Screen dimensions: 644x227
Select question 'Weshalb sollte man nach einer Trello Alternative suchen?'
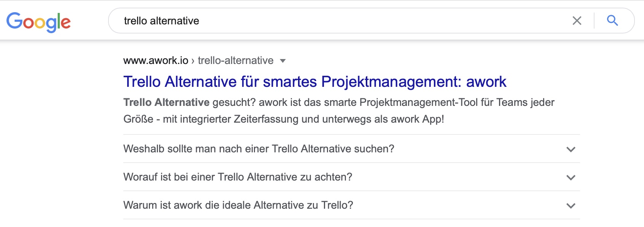[x=259, y=149]
